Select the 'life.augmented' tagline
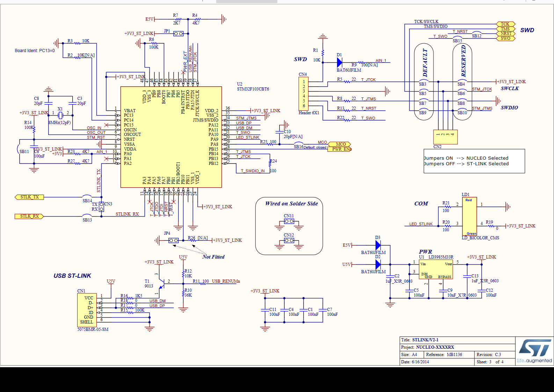554x392 pixels. [534, 361]
